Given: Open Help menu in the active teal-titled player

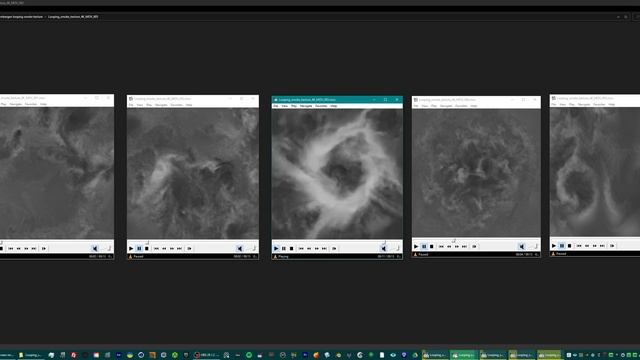Looking at the screenshot, I should click(334, 106).
